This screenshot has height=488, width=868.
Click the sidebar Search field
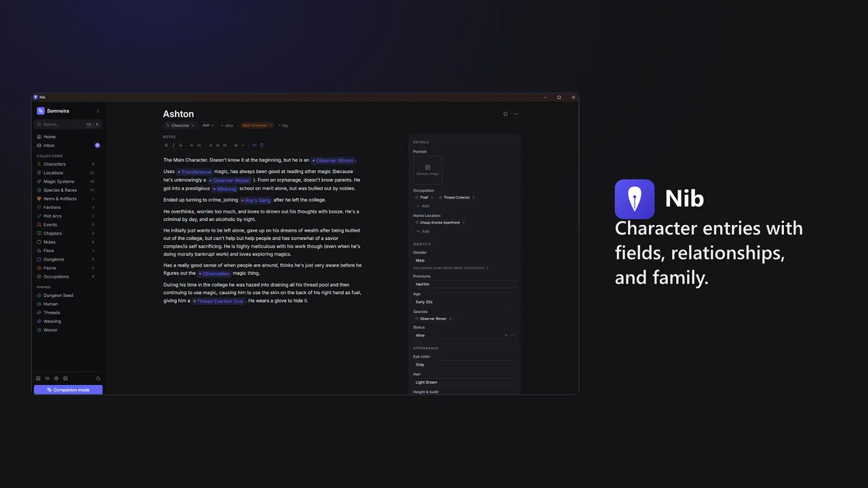point(68,125)
